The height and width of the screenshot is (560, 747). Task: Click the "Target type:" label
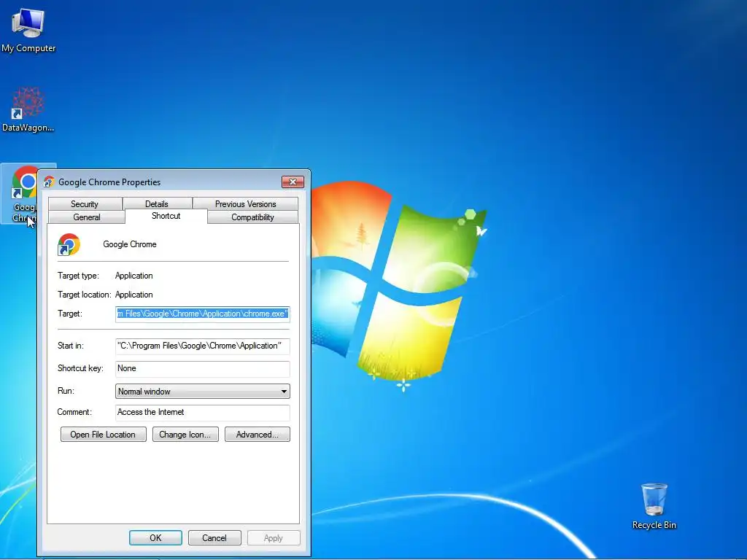[78, 276]
